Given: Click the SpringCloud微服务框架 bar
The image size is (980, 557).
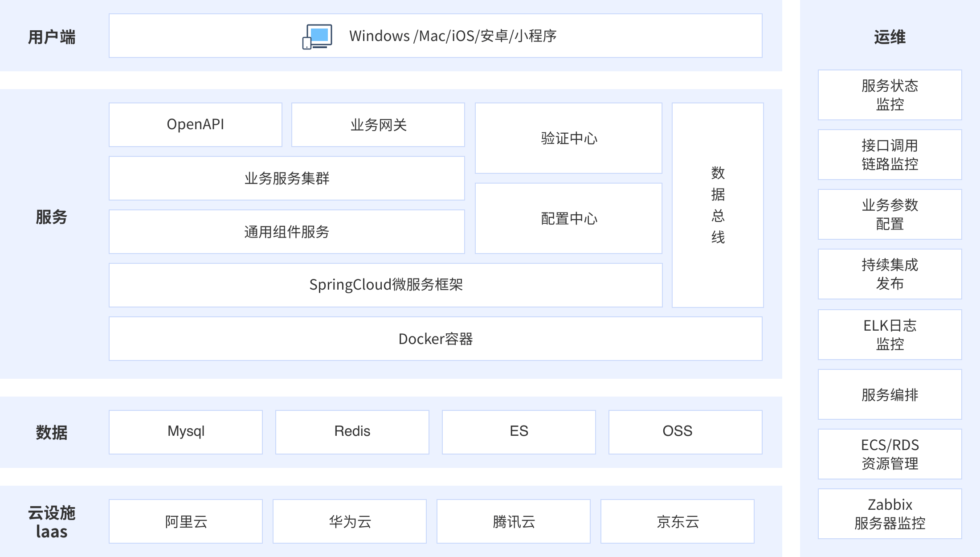Looking at the screenshot, I should pos(386,285).
